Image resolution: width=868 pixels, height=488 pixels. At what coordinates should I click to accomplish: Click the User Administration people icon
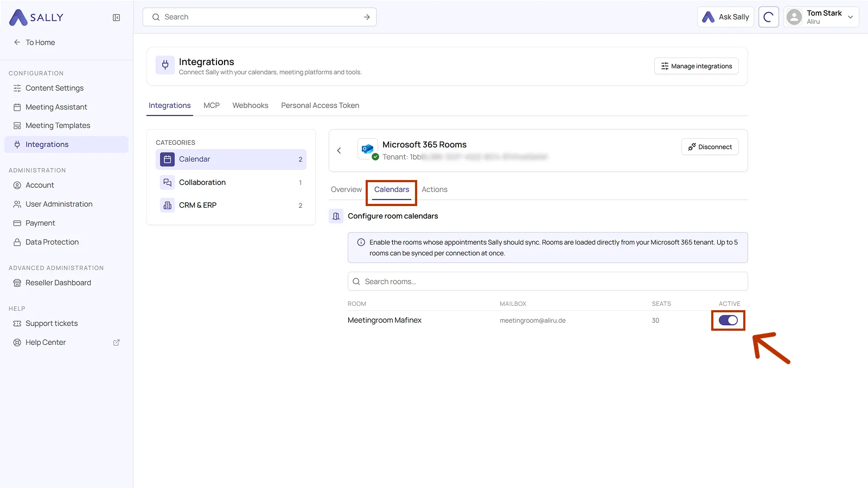(17, 204)
